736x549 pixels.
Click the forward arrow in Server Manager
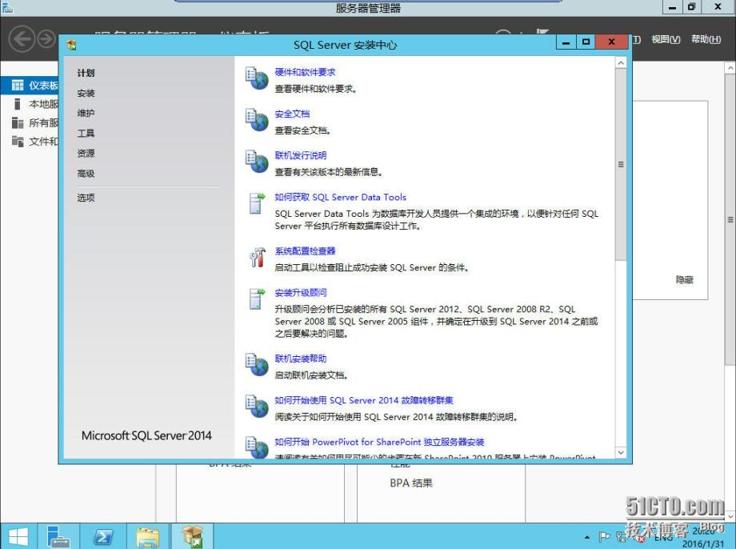(x=46, y=39)
